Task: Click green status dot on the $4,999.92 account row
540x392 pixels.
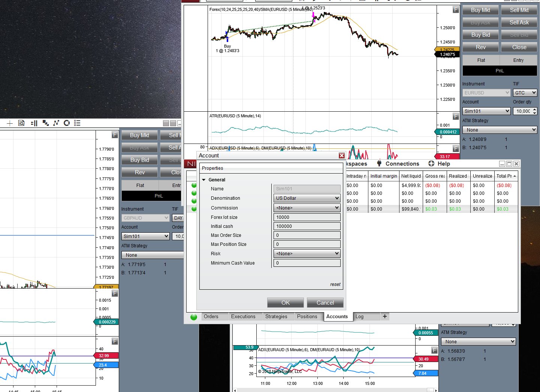Action: pos(194,185)
